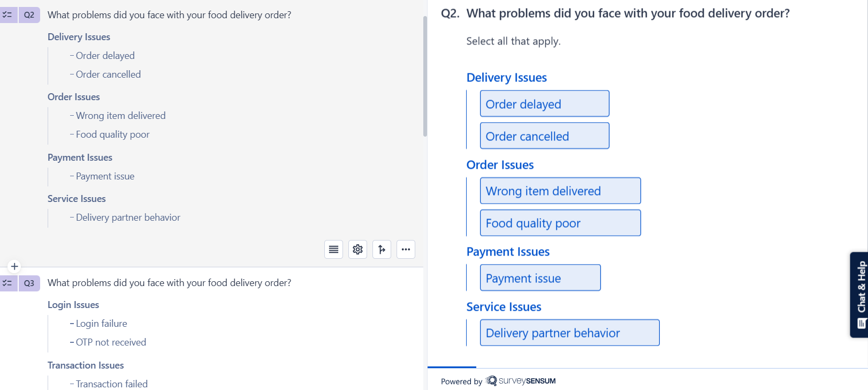Click 'Login Issues' group under Q3
The height and width of the screenshot is (390, 868).
click(73, 305)
